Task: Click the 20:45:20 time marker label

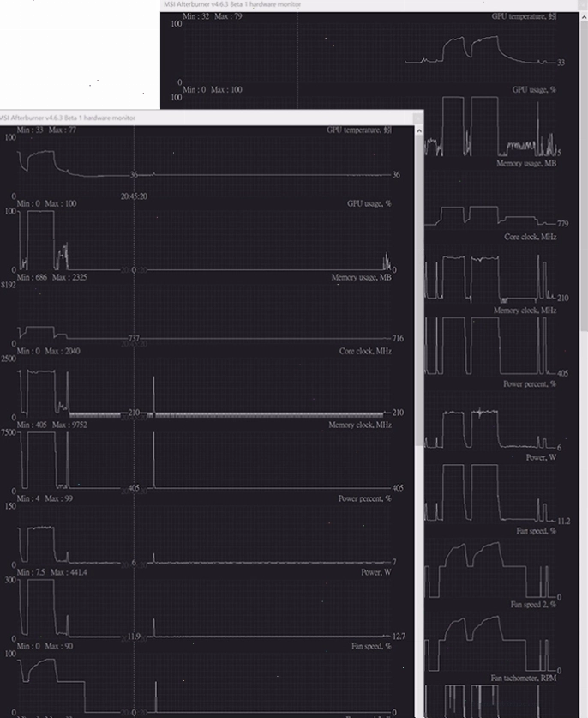Action: click(x=134, y=196)
